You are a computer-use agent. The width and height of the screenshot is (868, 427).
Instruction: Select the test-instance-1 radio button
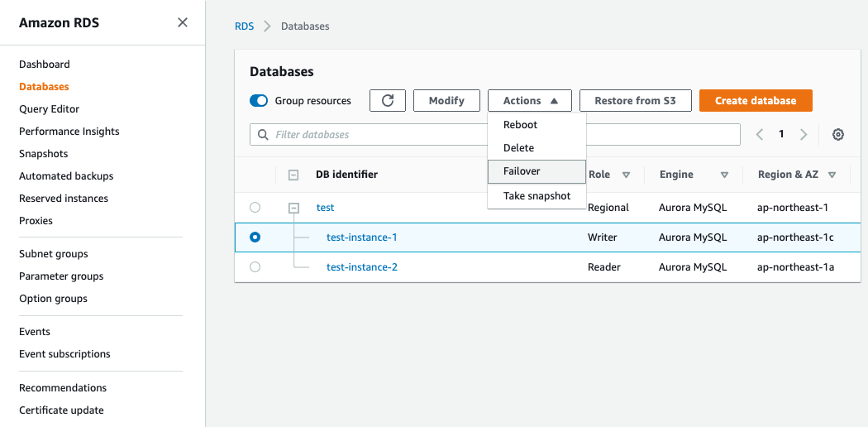255,237
